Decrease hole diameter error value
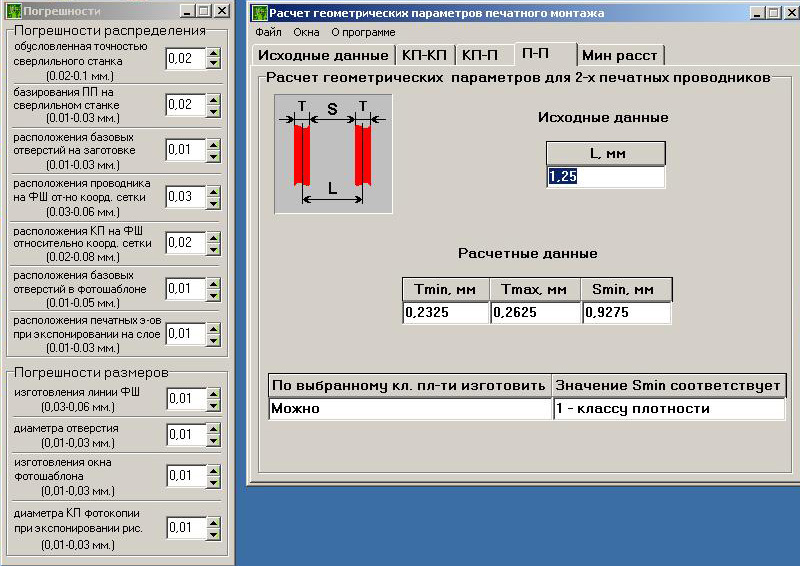The image size is (800, 566). coord(213,441)
